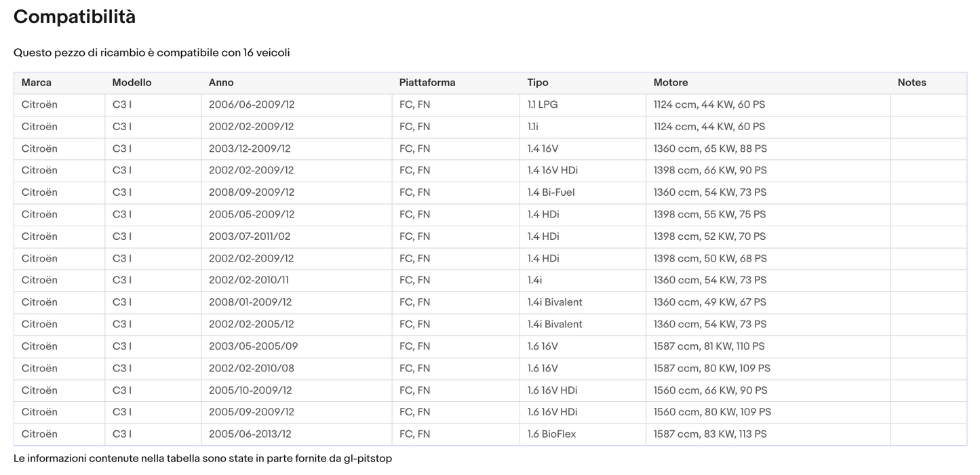Screen dimensions: 980x475
Task: Select the Anno column header
Action: 221,83
